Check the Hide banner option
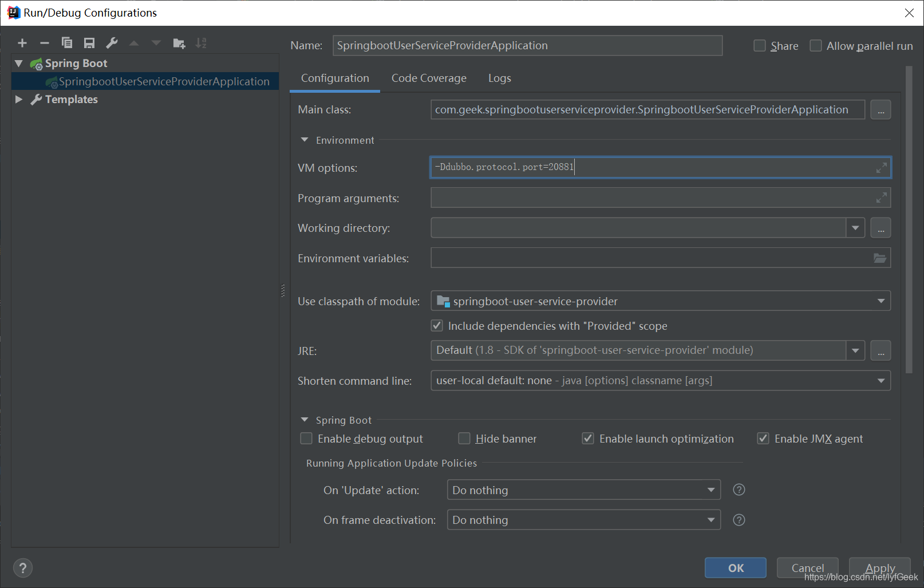 click(x=464, y=439)
